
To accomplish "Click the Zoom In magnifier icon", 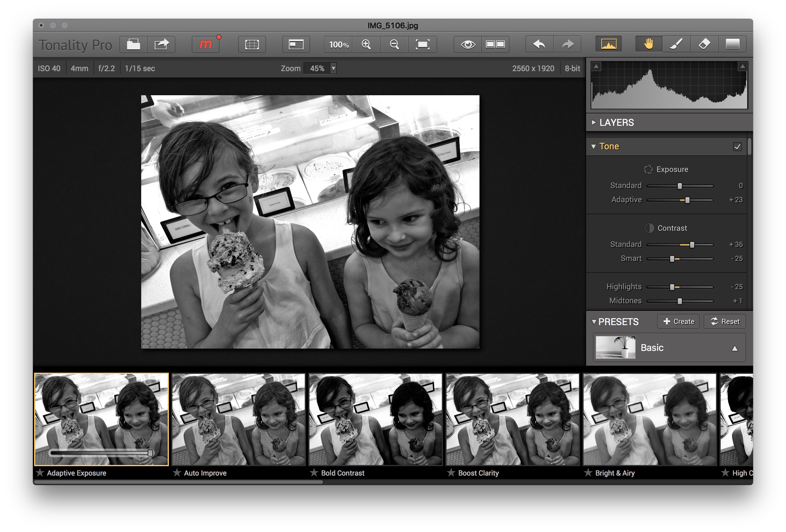I will pyautogui.click(x=366, y=44).
